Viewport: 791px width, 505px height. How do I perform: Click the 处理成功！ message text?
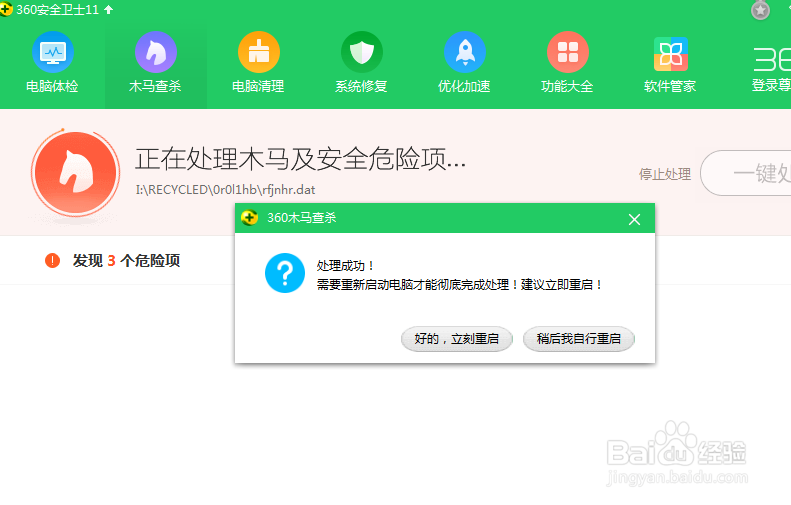click(346, 266)
